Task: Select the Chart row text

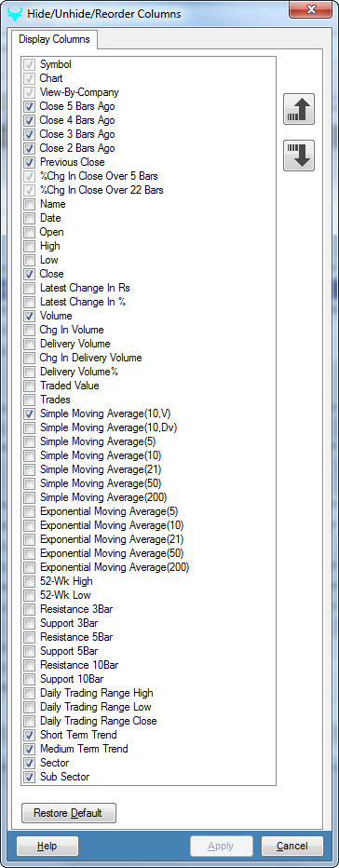Action: (51, 78)
